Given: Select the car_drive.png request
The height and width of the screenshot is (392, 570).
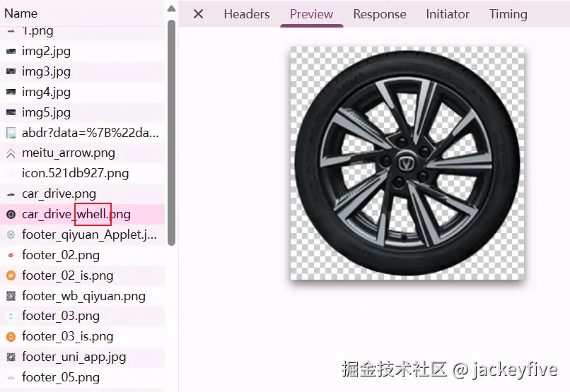Looking at the screenshot, I should tap(82, 194).
